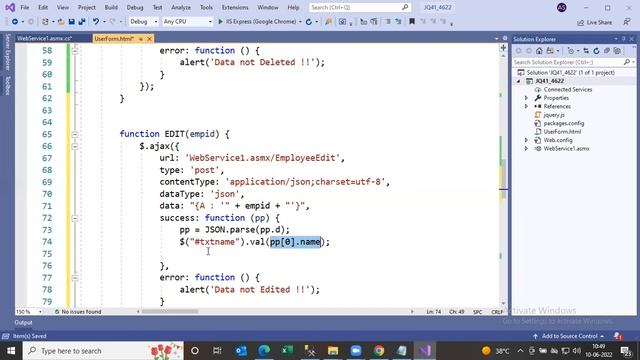
Task: Collapse function EDIT code block at line 65
Action: point(75,134)
